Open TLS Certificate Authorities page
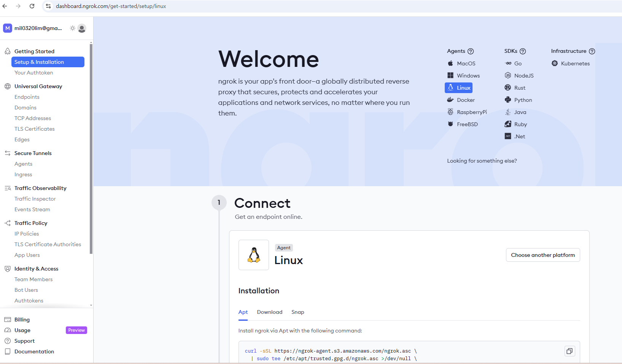Viewport: 622px width, 364px height. pos(48,244)
